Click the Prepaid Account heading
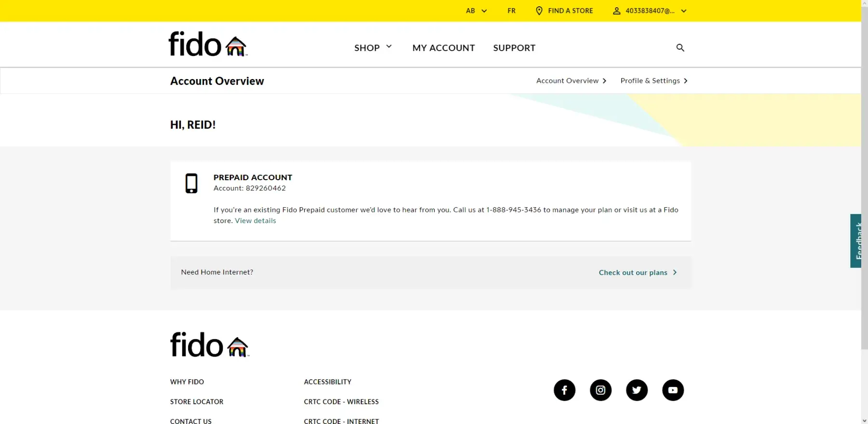The width and height of the screenshot is (868, 424). coord(253,177)
